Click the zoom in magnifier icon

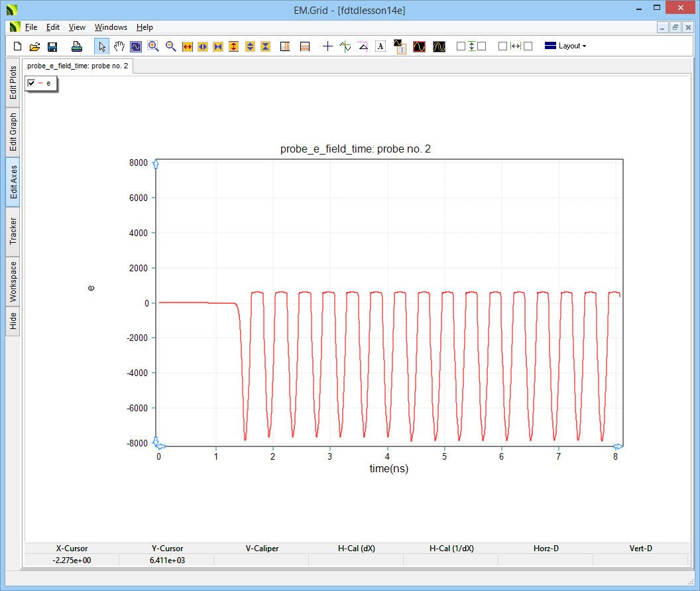click(x=153, y=46)
